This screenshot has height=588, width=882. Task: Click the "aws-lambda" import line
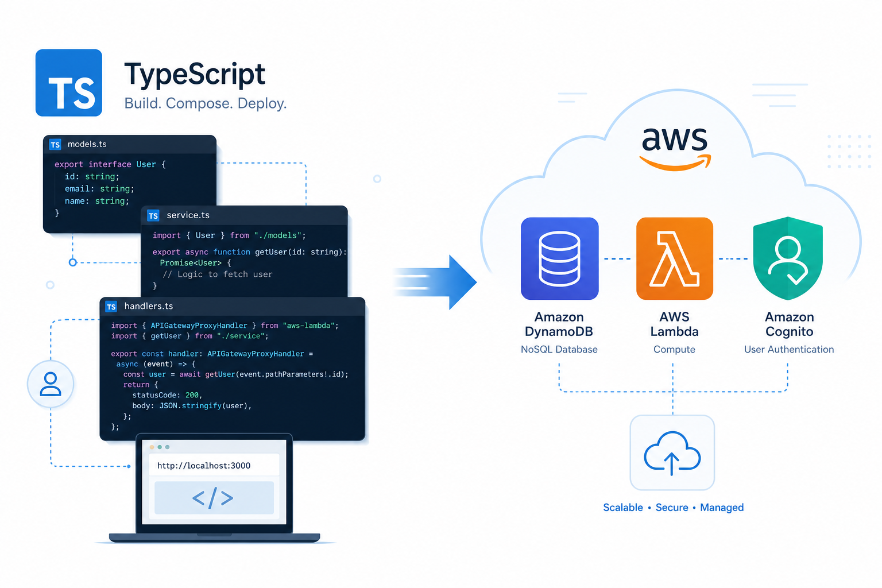225,326
